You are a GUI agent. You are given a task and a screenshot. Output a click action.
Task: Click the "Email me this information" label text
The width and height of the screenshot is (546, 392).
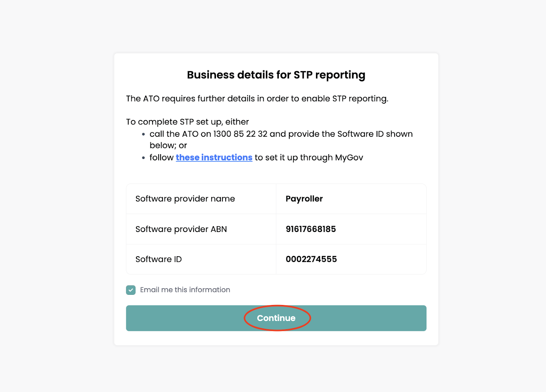click(185, 290)
